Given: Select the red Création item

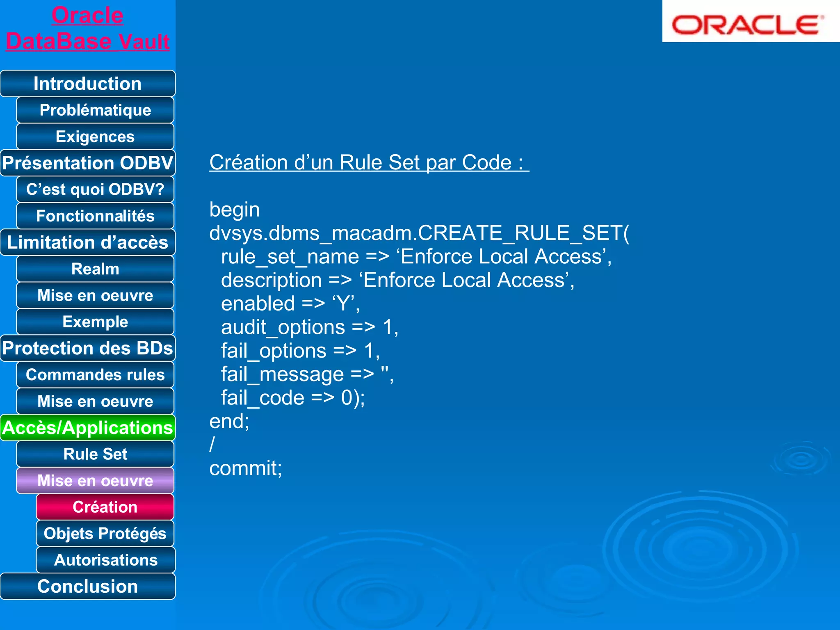Looking at the screenshot, I should 105,507.
